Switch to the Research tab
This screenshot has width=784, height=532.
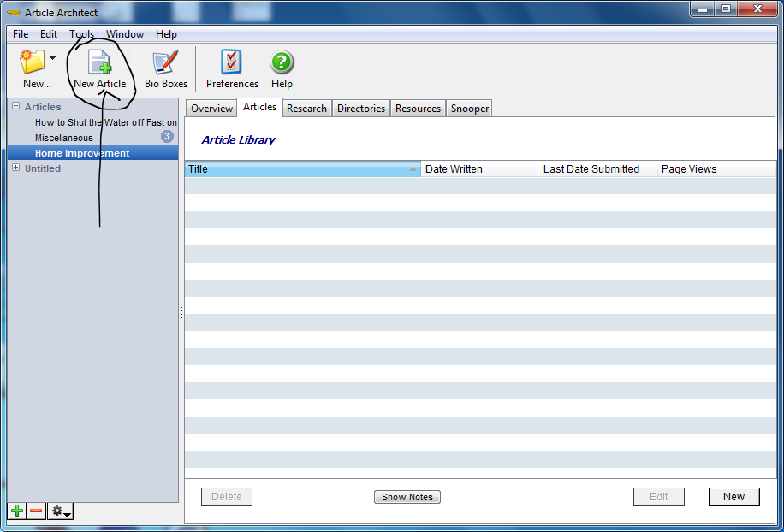pos(306,109)
